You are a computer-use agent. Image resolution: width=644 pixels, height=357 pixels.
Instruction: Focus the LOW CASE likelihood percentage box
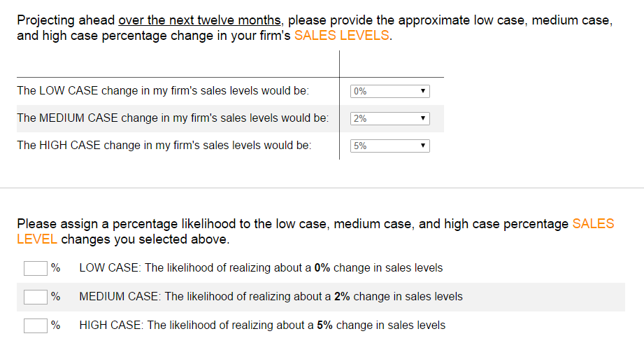(36, 269)
